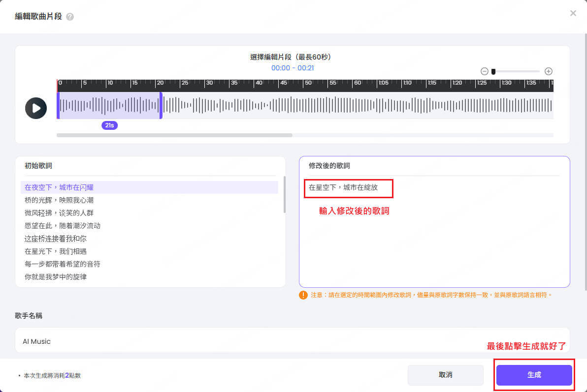Select lyric line 桥的光辉，映照我心潮

click(59, 200)
